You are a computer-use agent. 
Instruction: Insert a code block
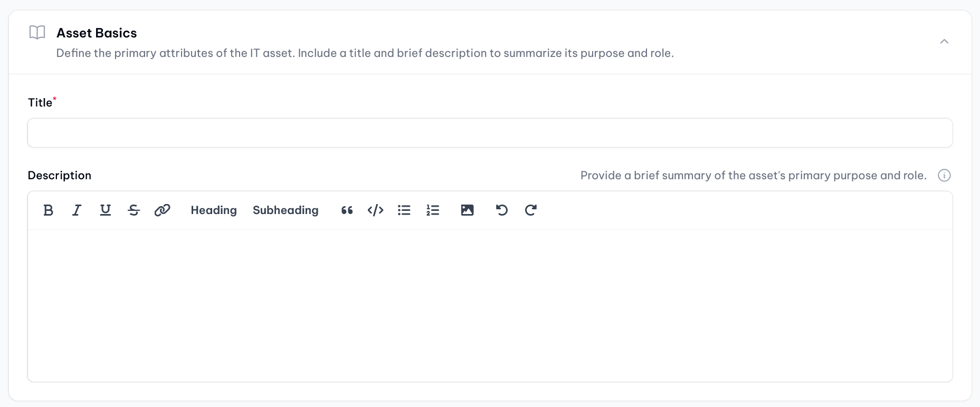coord(375,210)
